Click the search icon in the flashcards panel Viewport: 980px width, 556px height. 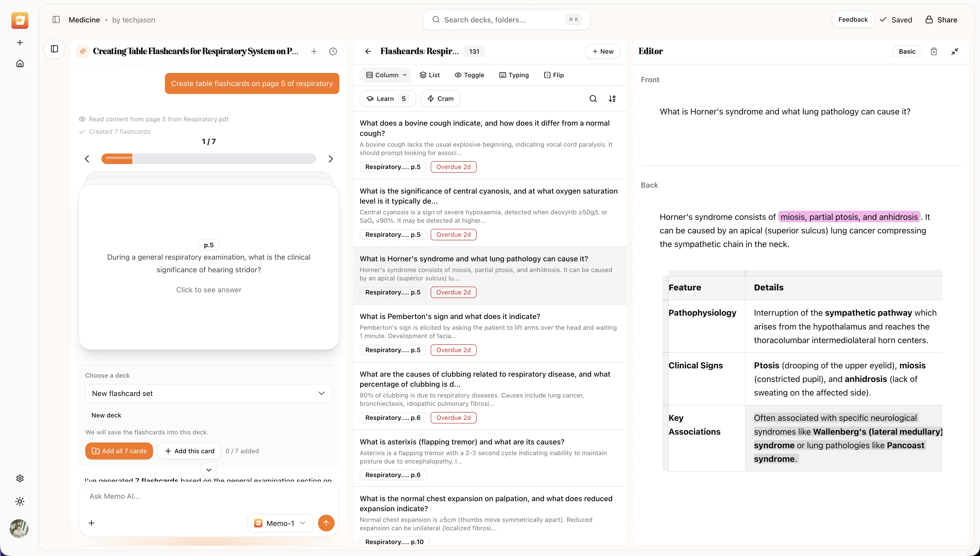tap(593, 98)
